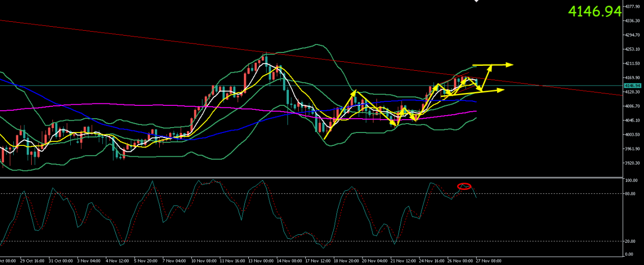644x265 pixels.
Task: Click the upper yellow horizontal arrow's arrowhead
Action: (x=509, y=65)
